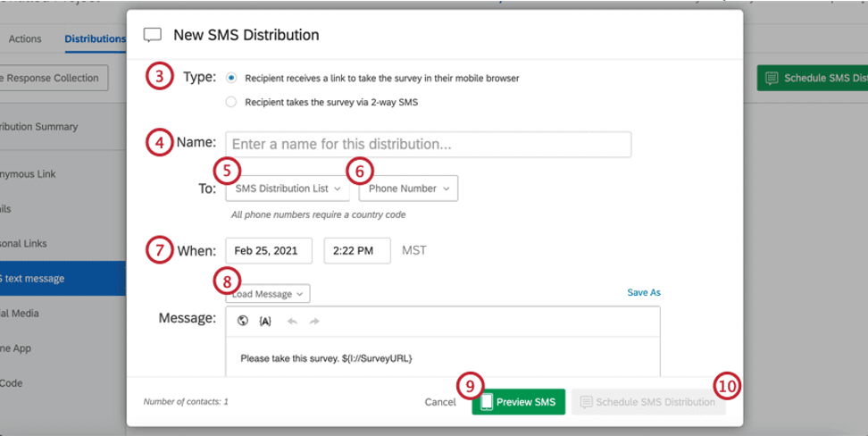Click the globe language icon in message toolbar

pos(242,322)
